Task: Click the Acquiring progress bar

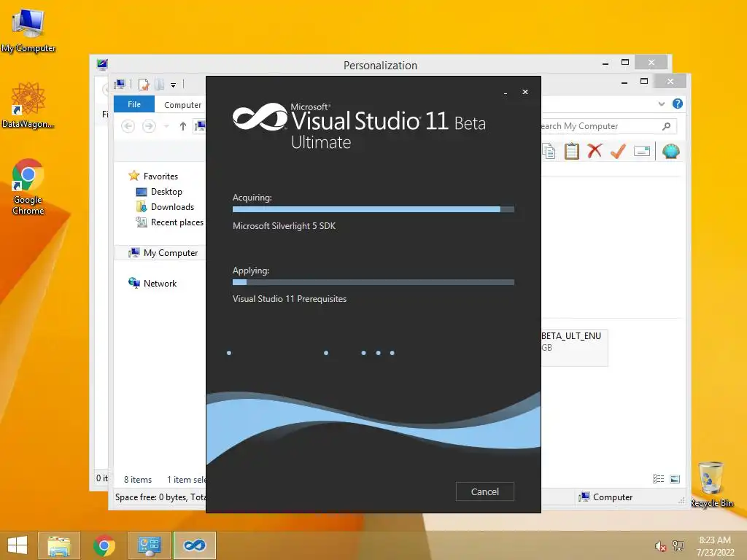Action: click(373, 209)
